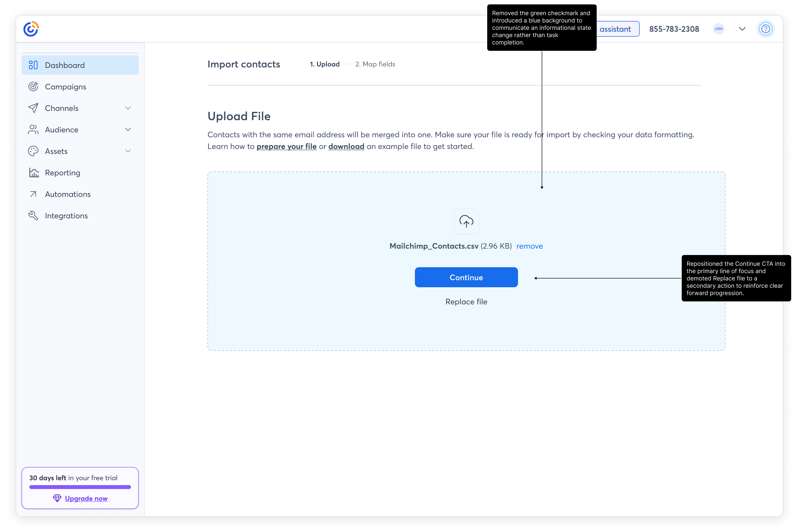
Task: Click the Dashboard grid icon
Action: [33, 65]
